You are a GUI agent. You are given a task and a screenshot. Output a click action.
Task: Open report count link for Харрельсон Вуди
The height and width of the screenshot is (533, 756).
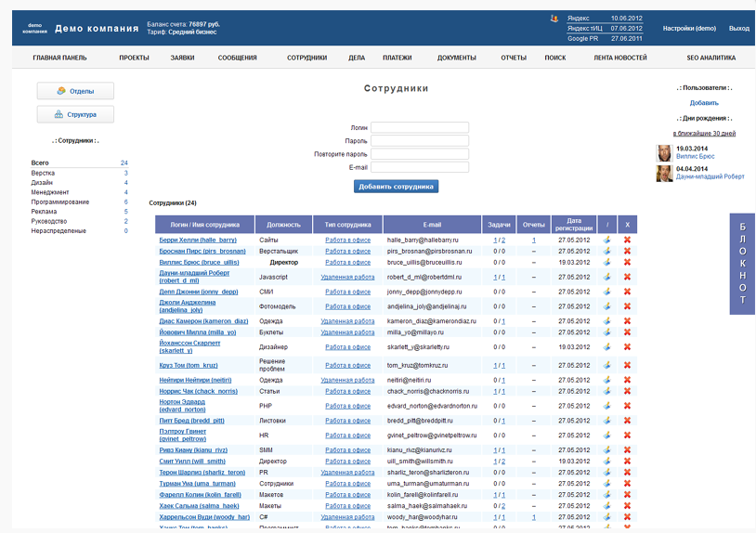[x=534, y=517]
